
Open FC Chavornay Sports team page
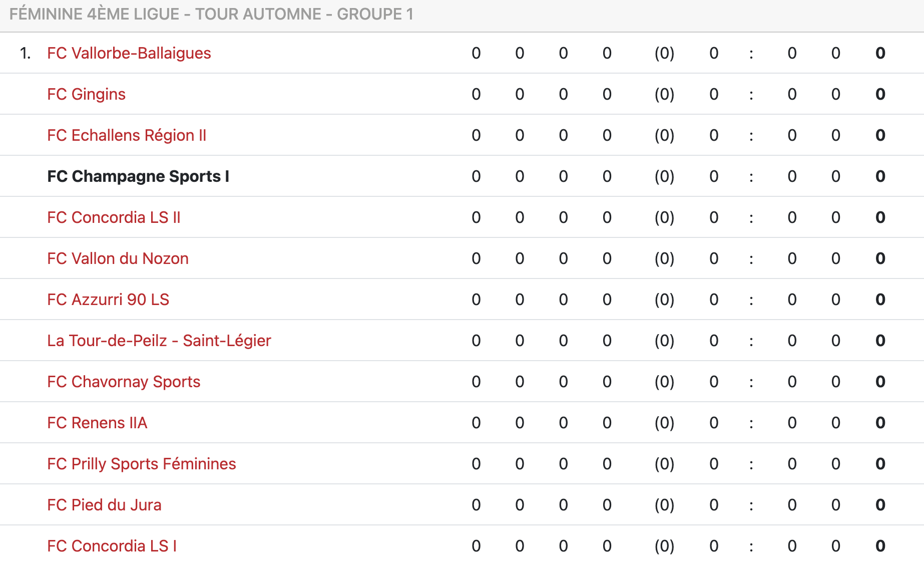(124, 382)
